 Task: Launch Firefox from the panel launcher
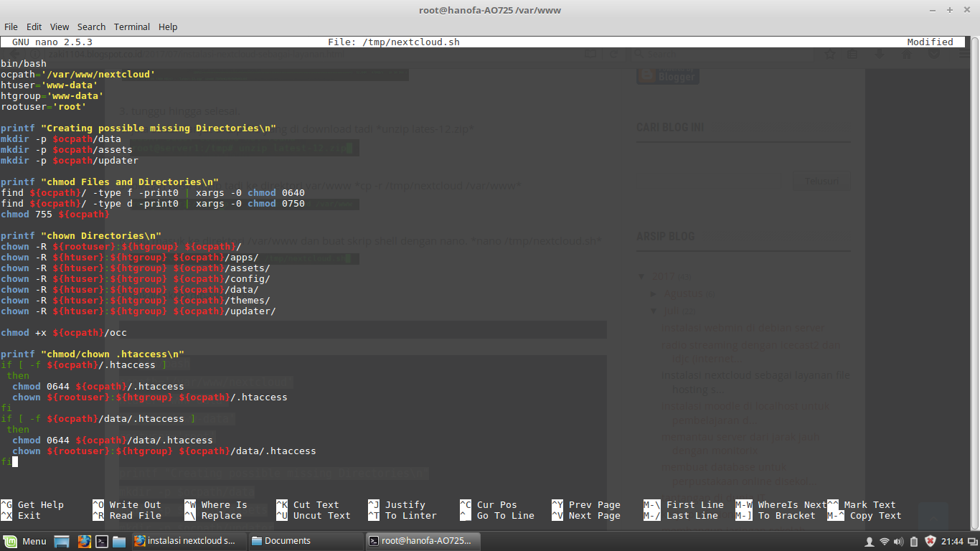(84, 541)
